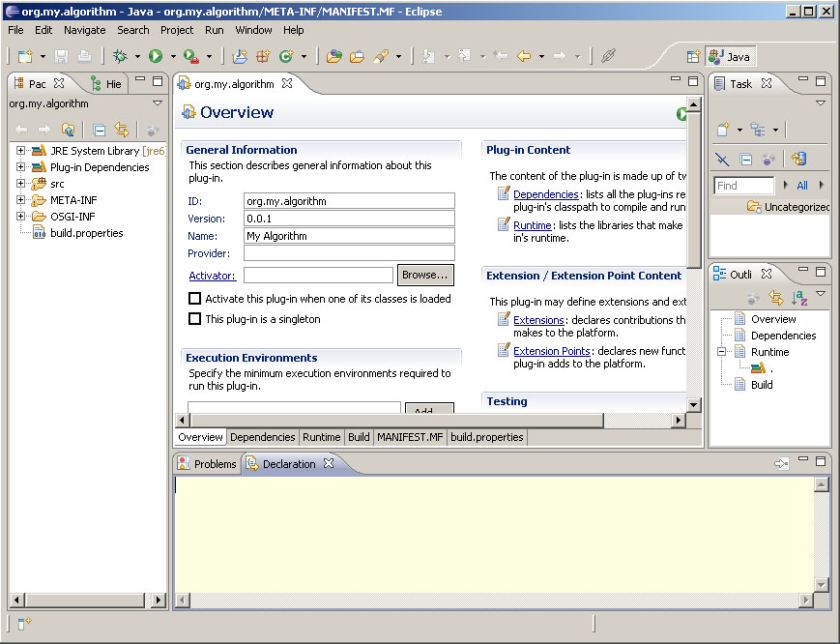Open Package Explorer view menu triangle
Viewport: 840px width, 644px height.
pos(157,102)
